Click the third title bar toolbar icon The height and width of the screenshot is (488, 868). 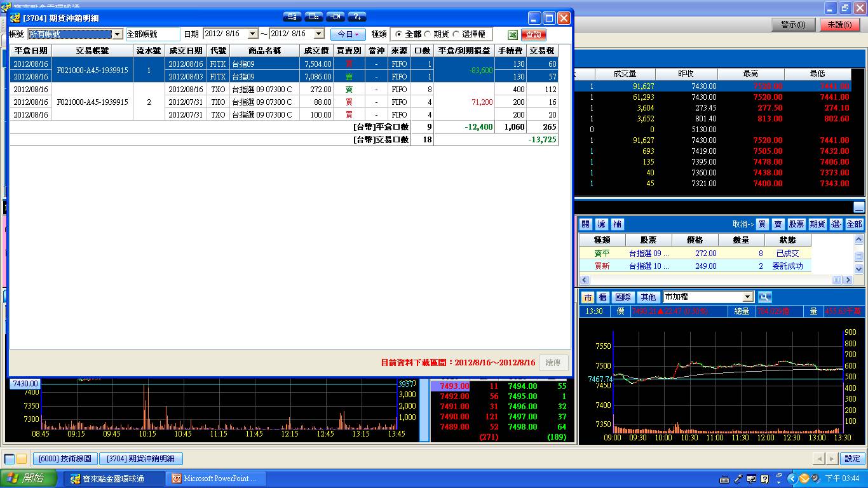click(x=336, y=17)
